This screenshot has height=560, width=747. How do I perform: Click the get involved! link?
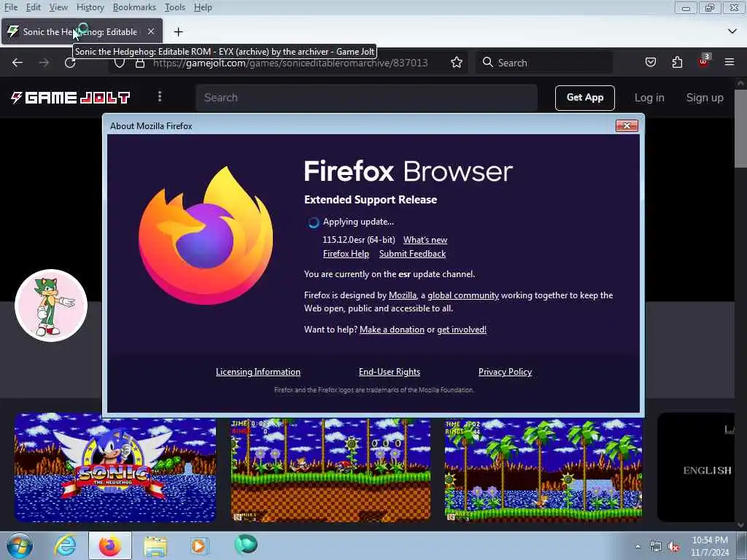coord(462,330)
